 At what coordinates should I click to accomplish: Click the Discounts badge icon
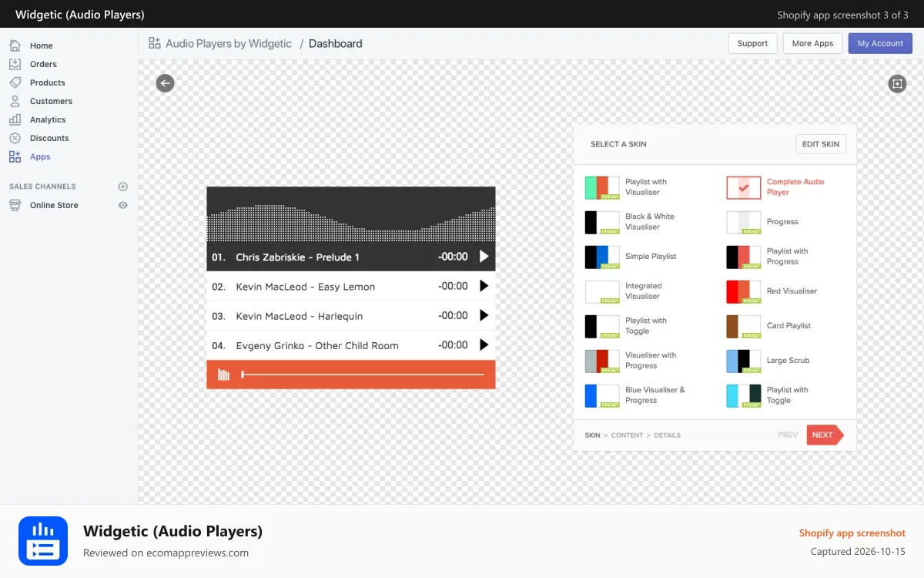15,138
